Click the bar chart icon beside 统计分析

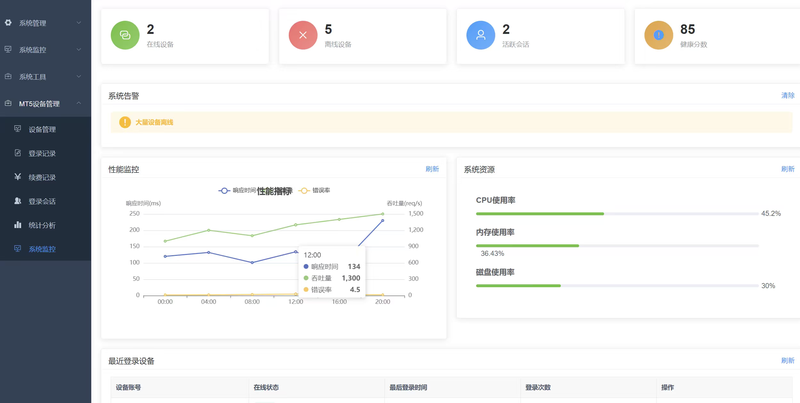(x=18, y=225)
